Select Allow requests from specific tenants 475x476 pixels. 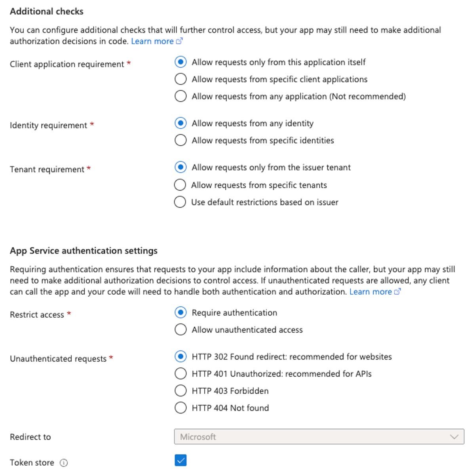[x=180, y=185]
